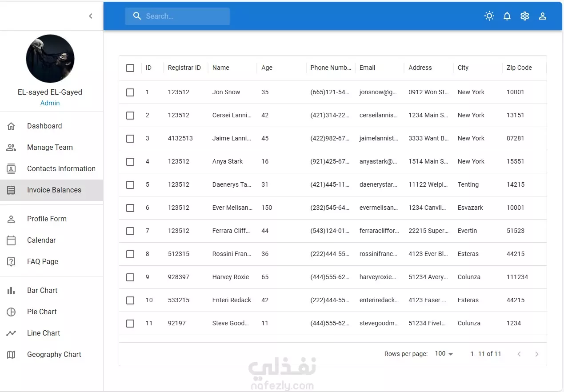Sort by Name column header
The height and width of the screenshot is (392, 564).
[x=221, y=68]
